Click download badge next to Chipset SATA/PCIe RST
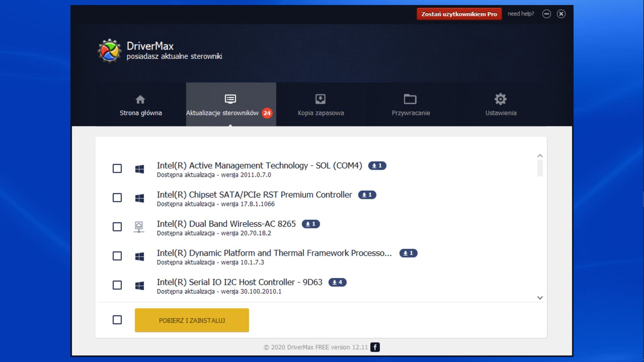The width and height of the screenshot is (644, 362). [367, 195]
